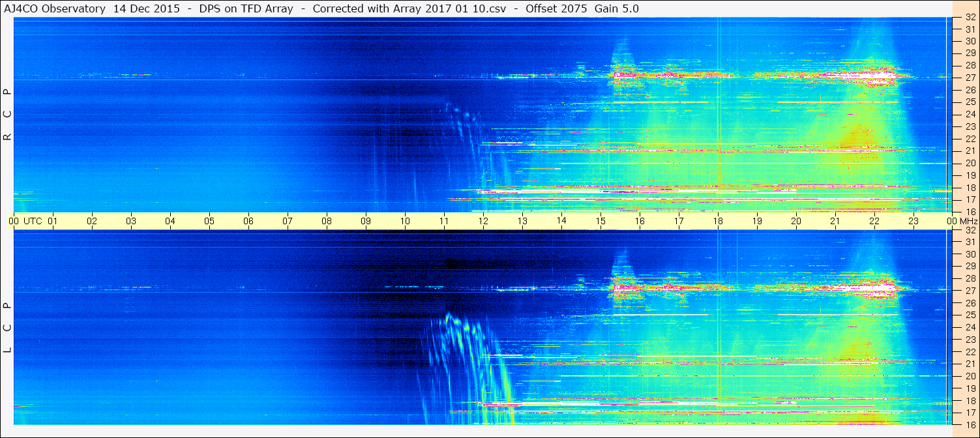Select hour 20 on the time axis

[x=796, y=221]
